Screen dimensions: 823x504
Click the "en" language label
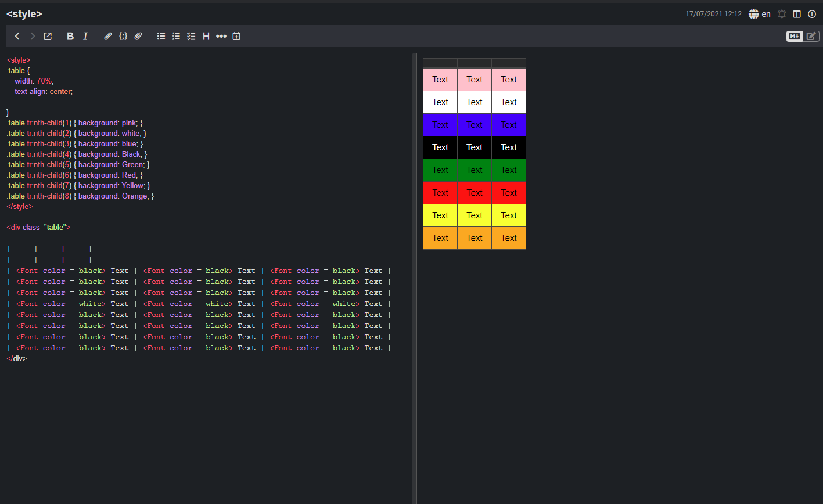click(766, 14)
